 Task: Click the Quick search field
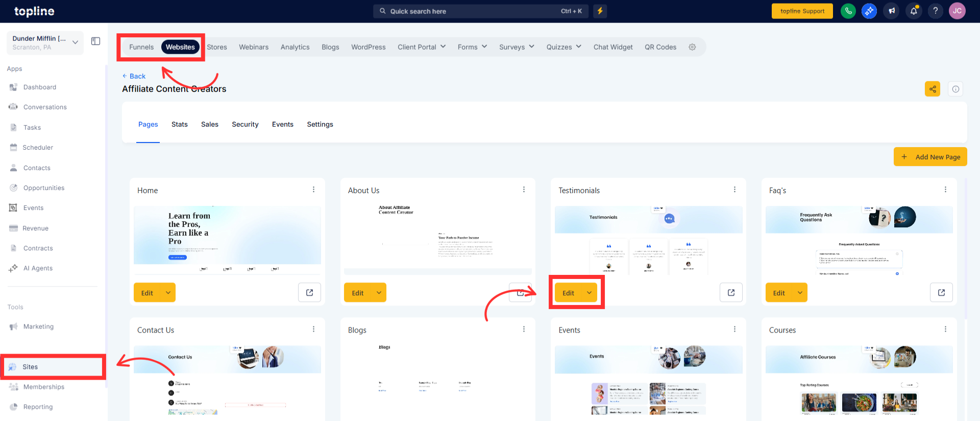click(481, 11)
